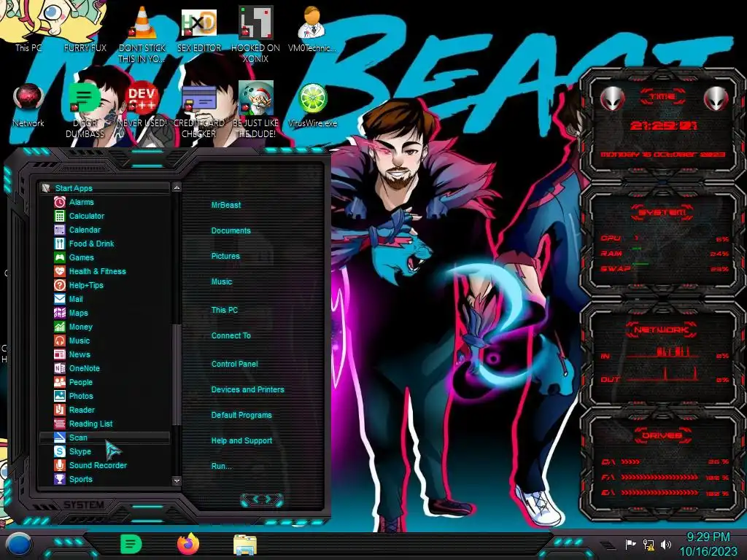Click the app list scroll-up arrow
Viewport: 747px width, 560px height.
coord(177,187)
